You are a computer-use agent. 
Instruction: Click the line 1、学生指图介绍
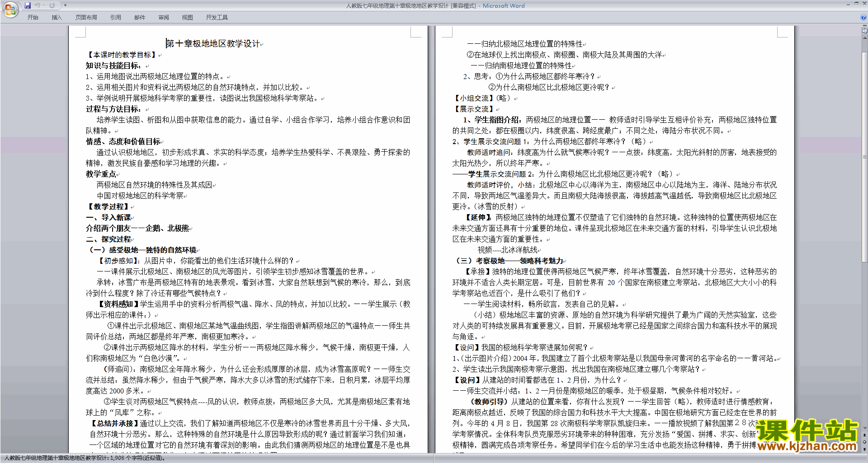tap(492, 120)
